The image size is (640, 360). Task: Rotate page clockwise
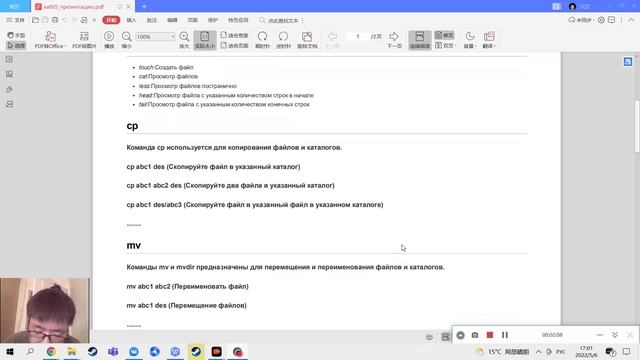coord(262,40)
